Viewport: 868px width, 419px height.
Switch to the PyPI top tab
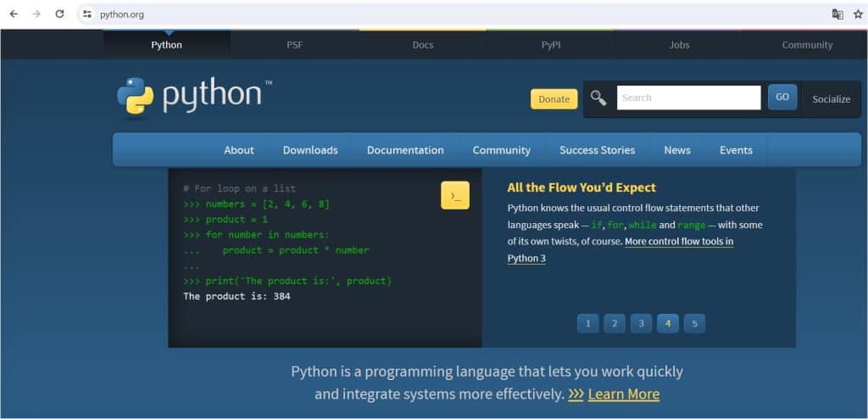551,45
